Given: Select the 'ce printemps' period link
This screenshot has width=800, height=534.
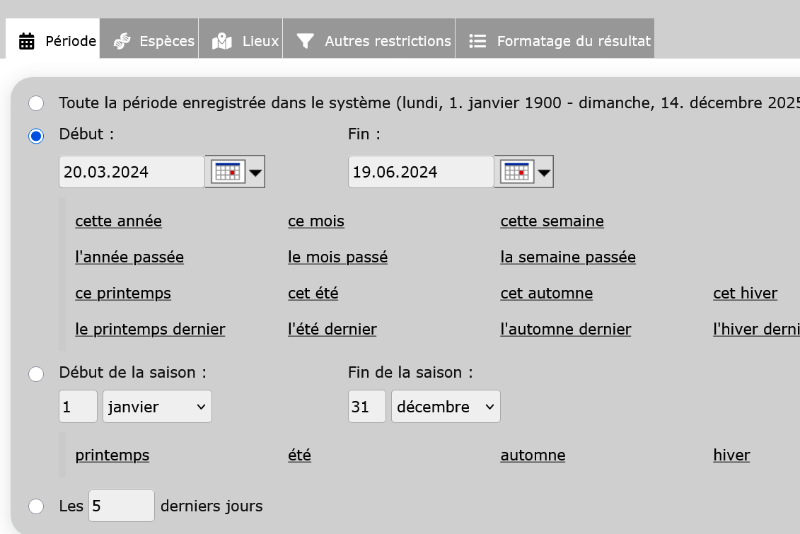Looking at the screenshot, I should [x=123, y=293].
